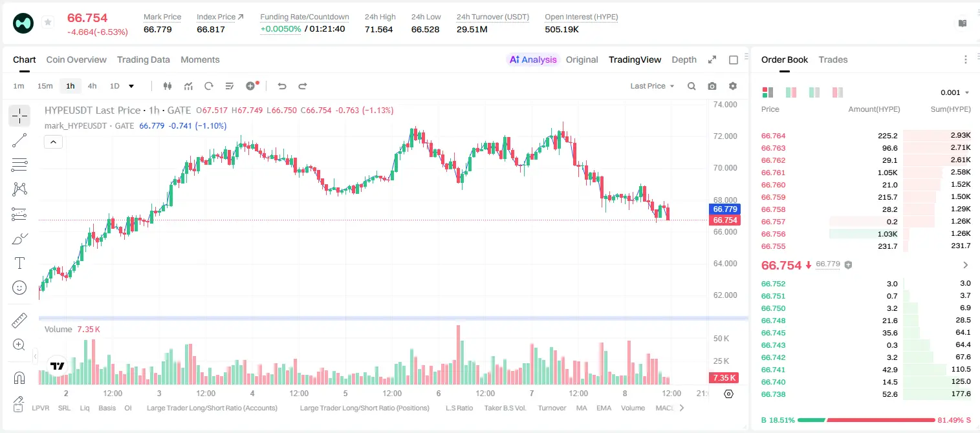Viewport: 980px width, 433px height.
Task: Click the buy/sell ratio progress bar
Action: (x=867, y=419)
